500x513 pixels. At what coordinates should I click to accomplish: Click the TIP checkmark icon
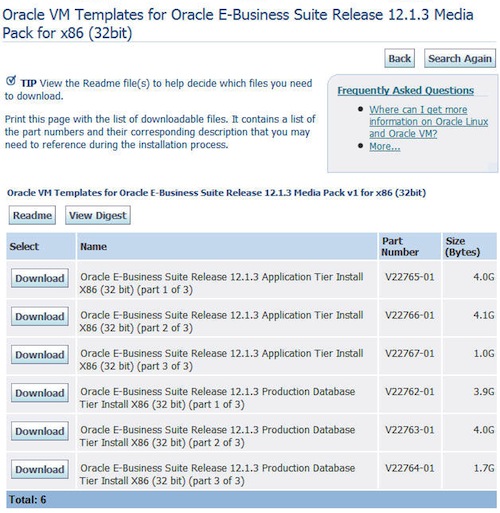(x=11, y=80)
